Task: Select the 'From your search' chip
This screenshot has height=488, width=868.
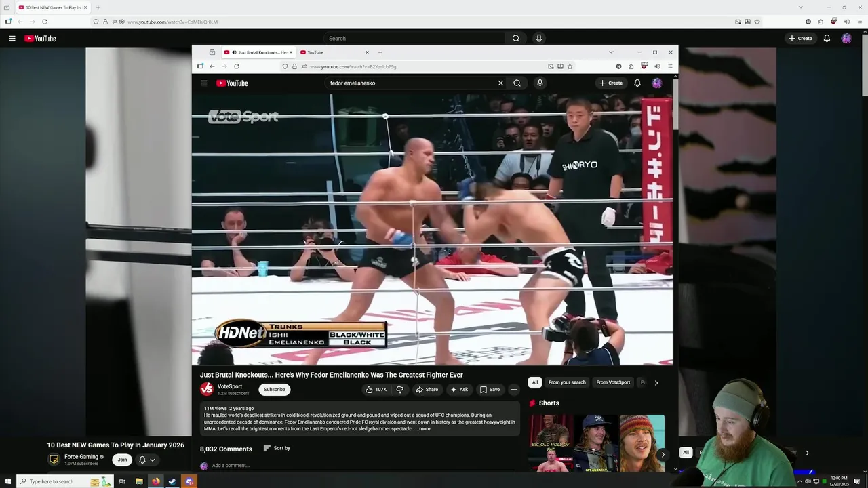Action: (567, 382)
